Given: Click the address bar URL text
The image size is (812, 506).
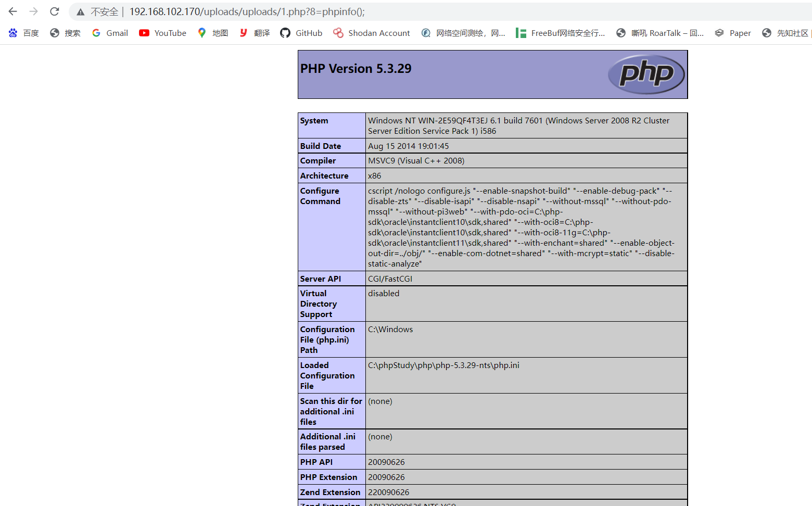Looking at the screenshot, I should [247, 11].
